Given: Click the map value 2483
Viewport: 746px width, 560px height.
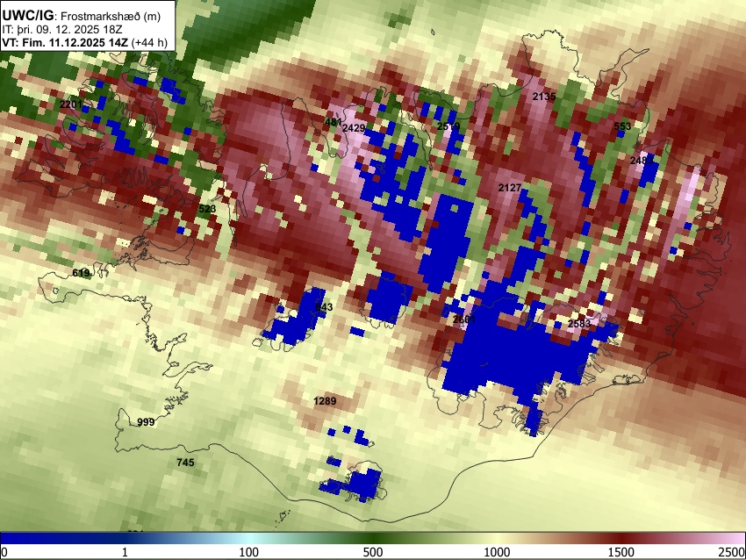Looking at the screenshot, I should point(642,161).
